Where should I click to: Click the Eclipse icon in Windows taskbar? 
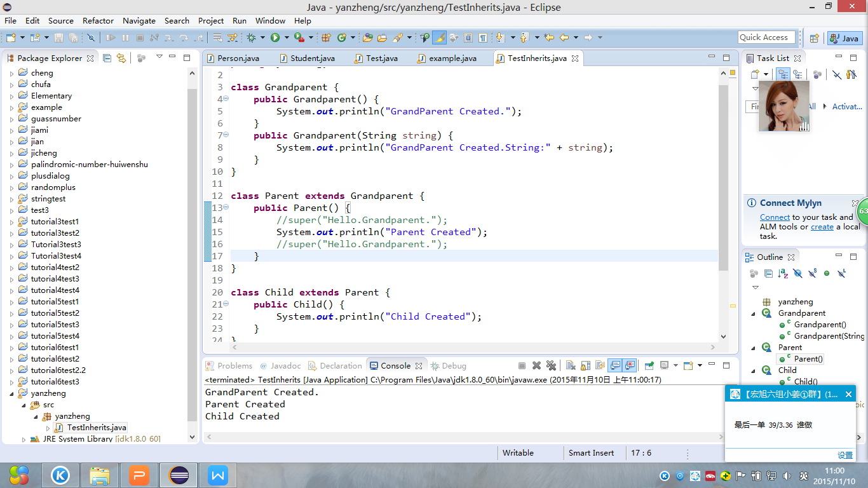[179, 475]
